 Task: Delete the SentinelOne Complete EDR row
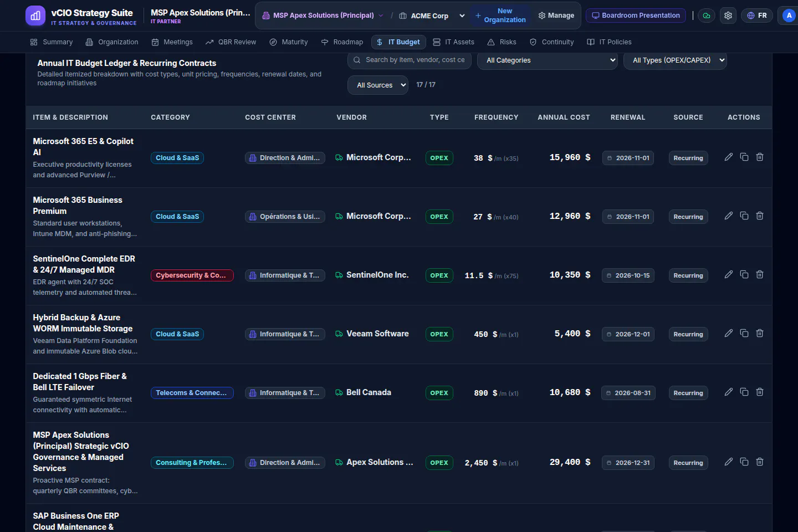[x=760, y=274]
